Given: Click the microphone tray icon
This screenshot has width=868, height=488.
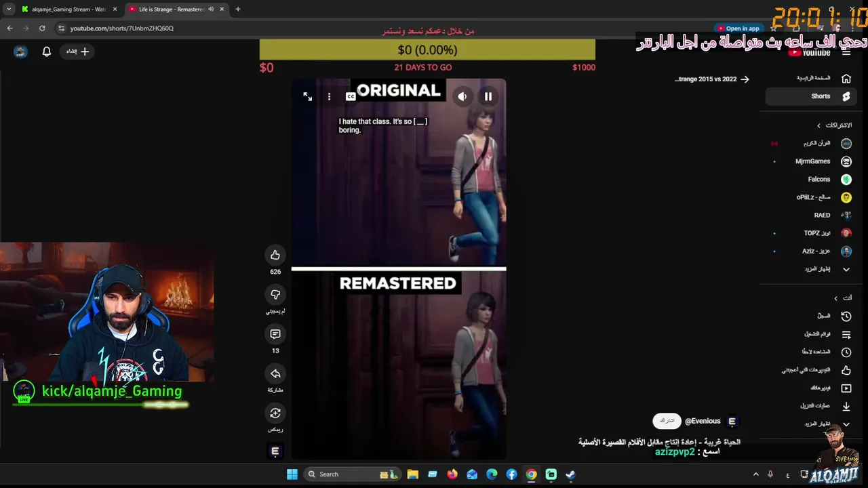Looking at the screenshot, I should click(770, 474).
